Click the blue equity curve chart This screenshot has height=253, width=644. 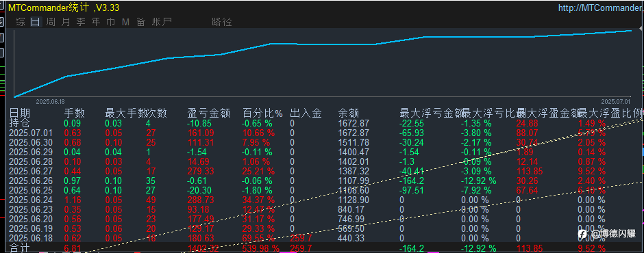click(323, 64)
